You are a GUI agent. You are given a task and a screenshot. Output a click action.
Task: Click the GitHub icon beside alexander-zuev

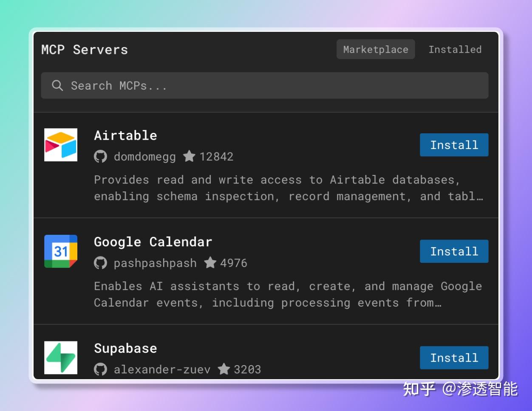point(100,369)
